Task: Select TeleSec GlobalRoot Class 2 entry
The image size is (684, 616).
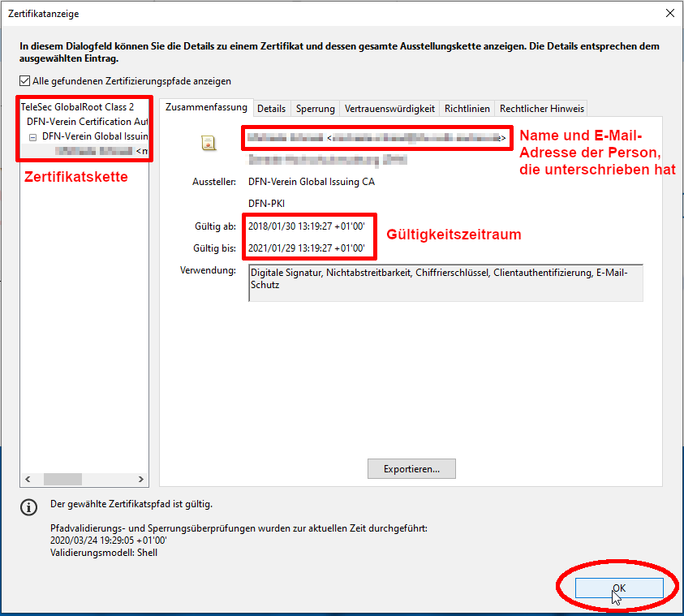Action: click(77, 106)
